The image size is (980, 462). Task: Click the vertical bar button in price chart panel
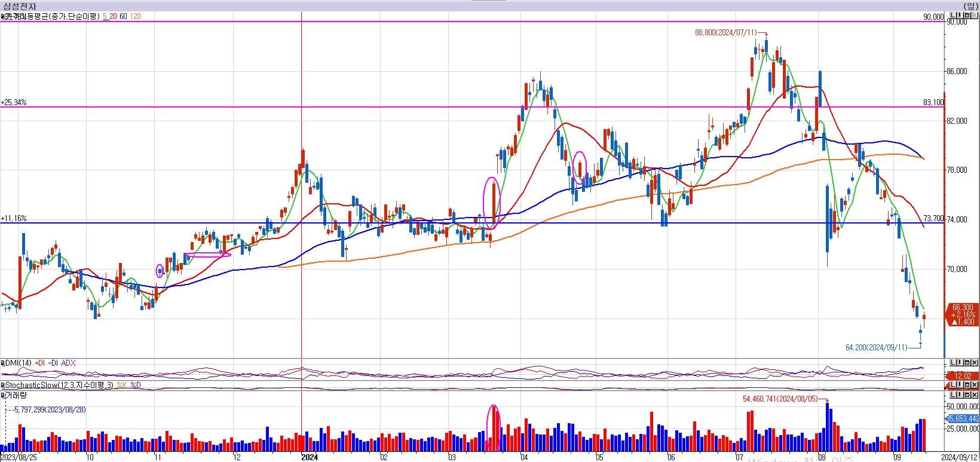point(960,15)
